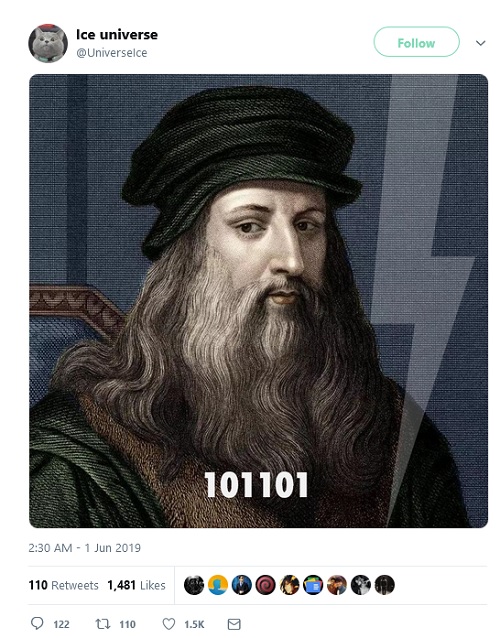Click the red spiral liker avatar
The width and height of the screenshot is (500, 638).
point(266,585)
